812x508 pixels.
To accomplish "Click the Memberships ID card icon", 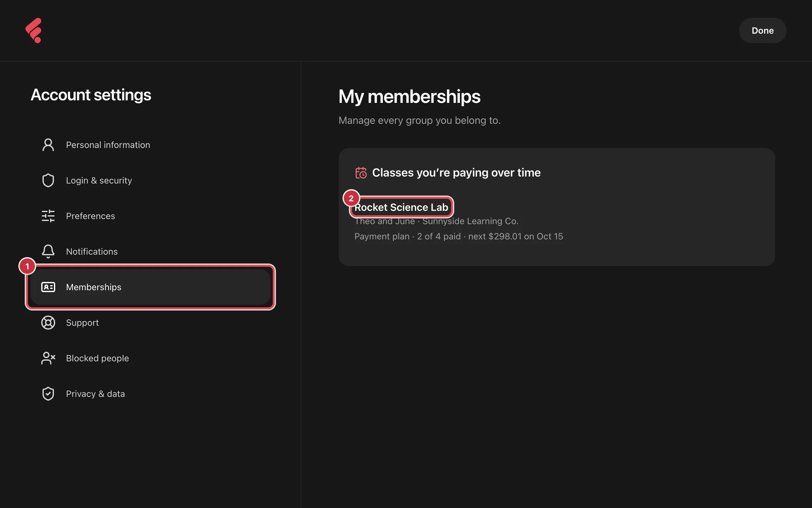I will (x=48, y=287).
